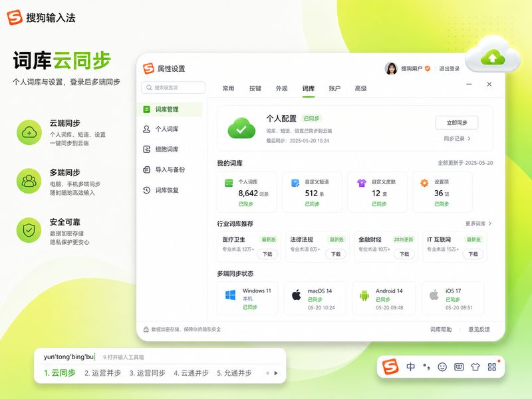The width and height of the screenshot is (532, 399).
Task: Switch to the 高级 tab
Action: pos(360,88)
